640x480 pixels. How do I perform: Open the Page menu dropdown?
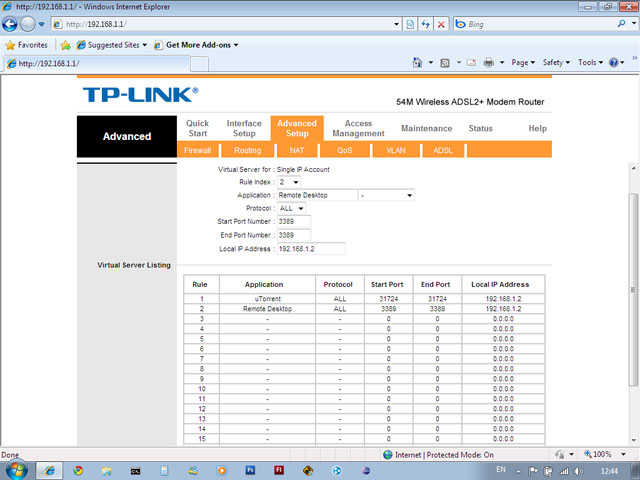[523, 62]
